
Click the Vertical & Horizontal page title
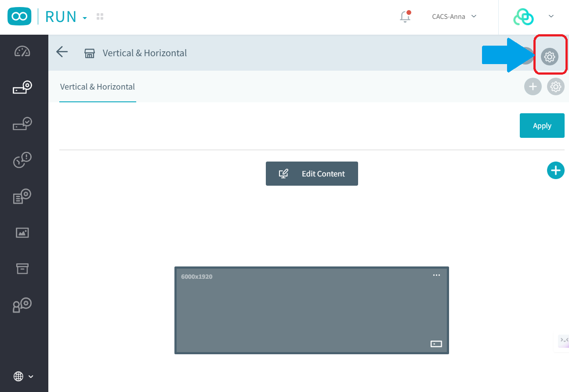145,53
